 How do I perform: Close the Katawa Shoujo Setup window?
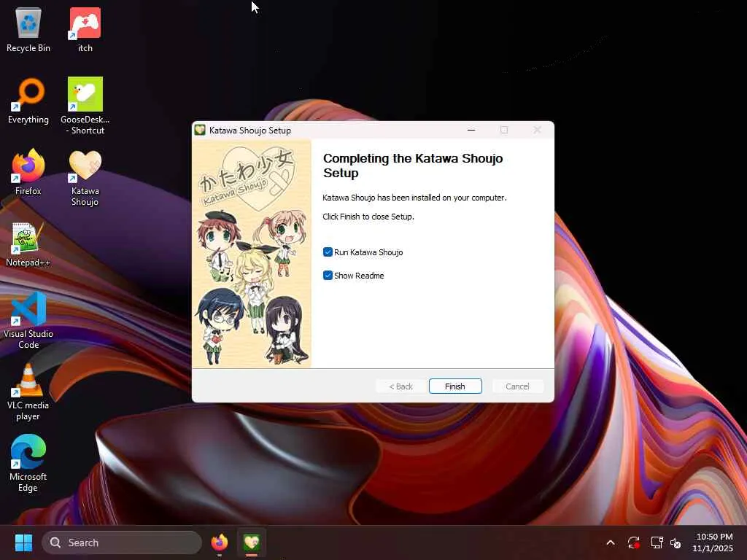coord(538,130)
